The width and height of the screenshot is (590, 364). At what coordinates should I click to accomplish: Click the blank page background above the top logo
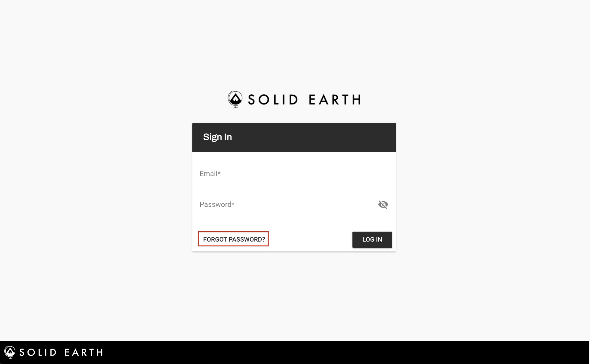[294, 45]
